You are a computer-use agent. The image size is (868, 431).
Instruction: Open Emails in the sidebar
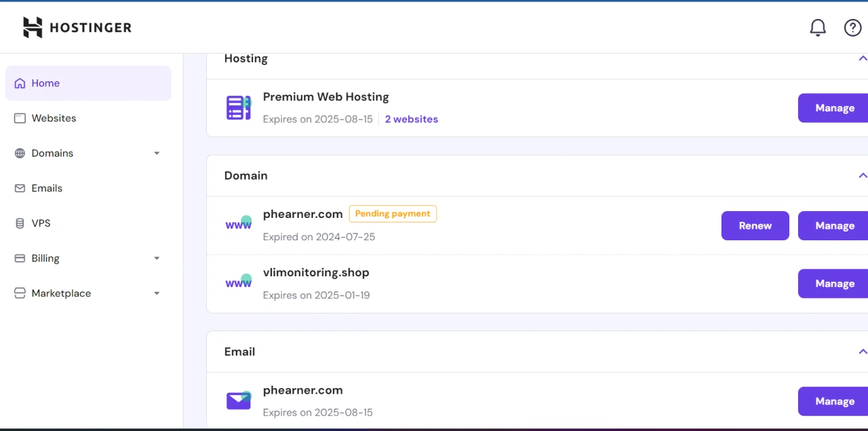(x=88, y=189)
